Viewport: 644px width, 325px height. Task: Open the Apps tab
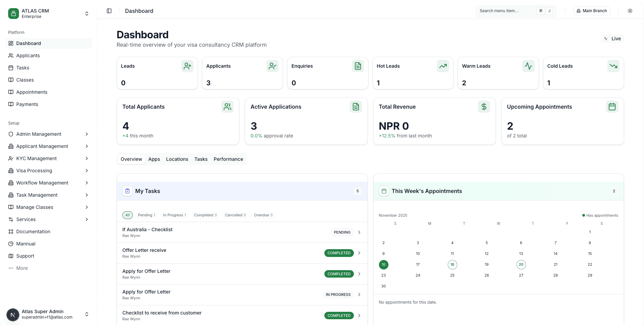point(154,159)
